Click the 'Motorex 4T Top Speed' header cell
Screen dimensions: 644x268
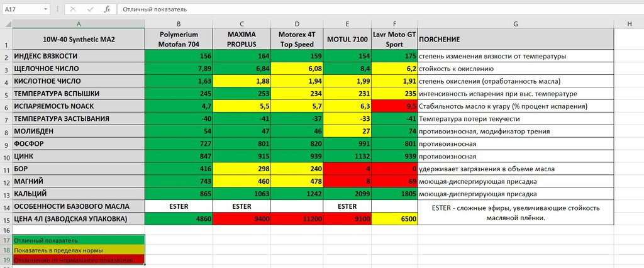point(297,39)
